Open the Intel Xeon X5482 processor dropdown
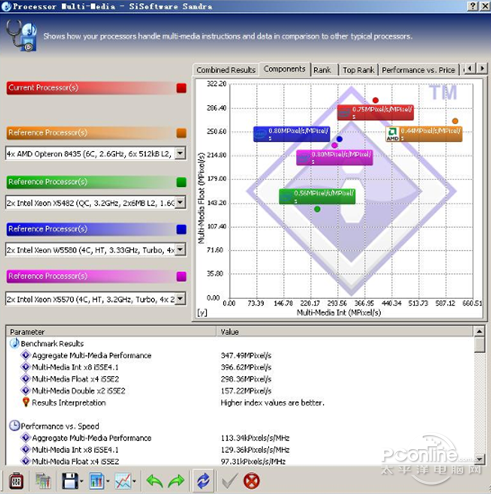Screen dimensions: 491x495 [180, 202]
